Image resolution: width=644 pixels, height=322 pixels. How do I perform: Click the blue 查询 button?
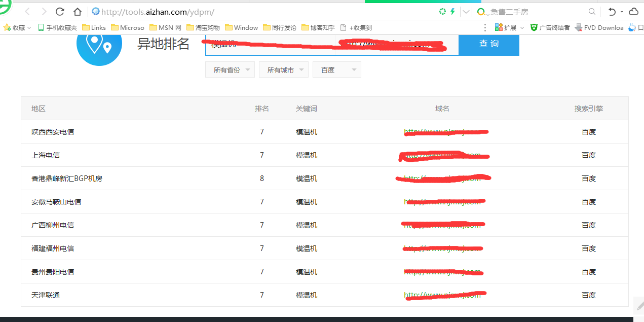click(489, 44)
